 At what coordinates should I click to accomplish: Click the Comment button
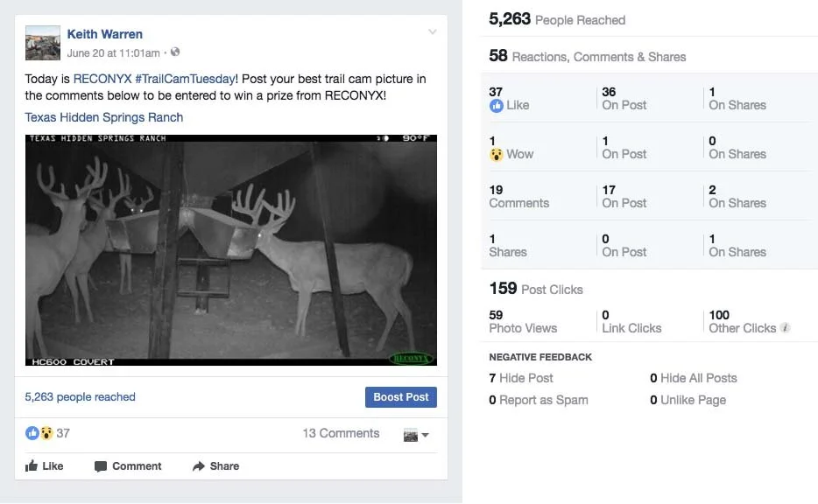tap(128, 466)
